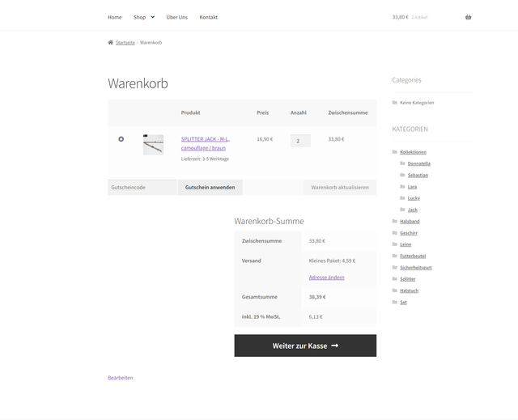Click folder icon next to Geschirr
Image resolution: width=518 pixels, height=420 pixels.
point(394,233)
